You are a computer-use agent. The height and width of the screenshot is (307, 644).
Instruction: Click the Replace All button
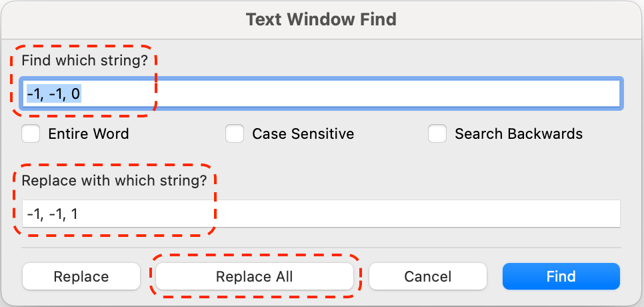pyautogui.click(x=254, y=276)
